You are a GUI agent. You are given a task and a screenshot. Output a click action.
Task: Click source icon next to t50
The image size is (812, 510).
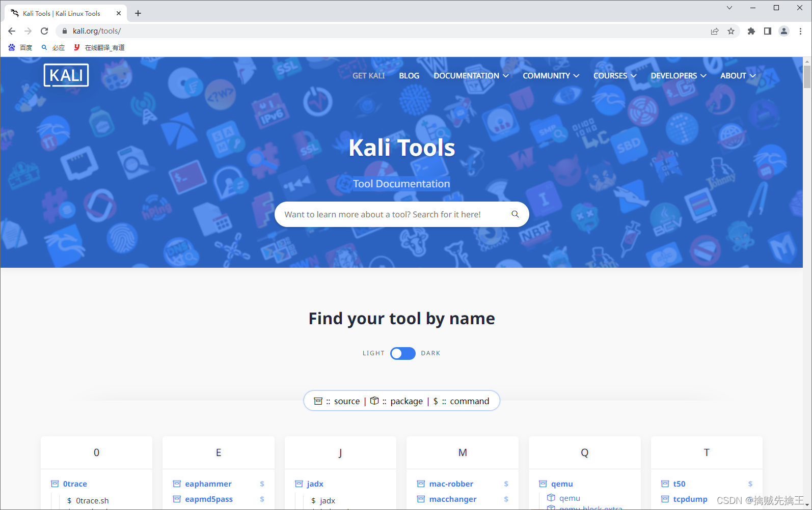click(665, 484)
